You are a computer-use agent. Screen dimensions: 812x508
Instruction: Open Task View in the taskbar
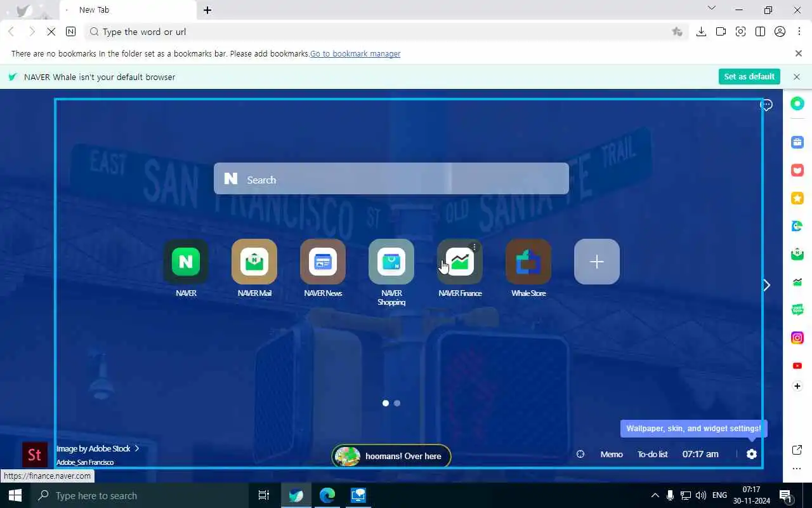tap(264, 495)
